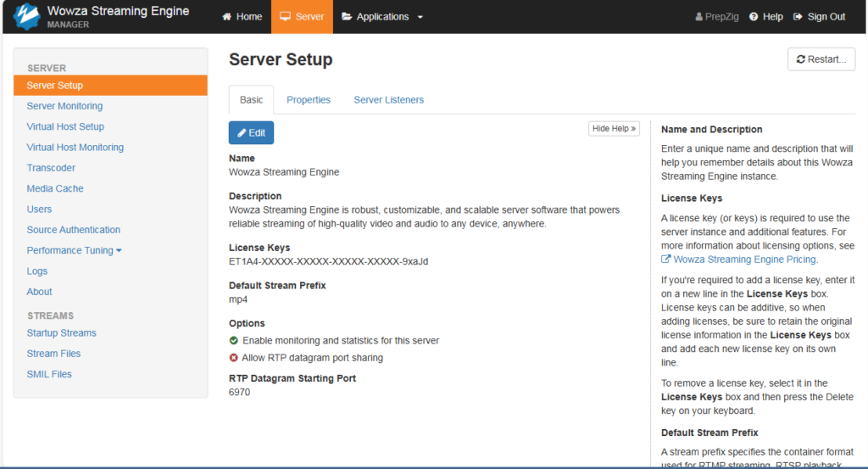The height and width of the screenshot is (469, 868).
Task: Click the name value Wowza Streaming Engine
Action: point(284,172)
